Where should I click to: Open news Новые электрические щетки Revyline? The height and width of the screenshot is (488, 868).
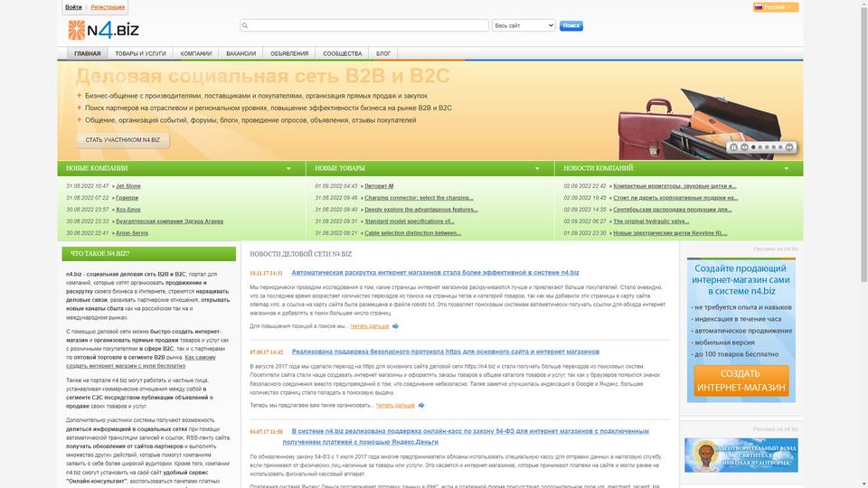670,233
